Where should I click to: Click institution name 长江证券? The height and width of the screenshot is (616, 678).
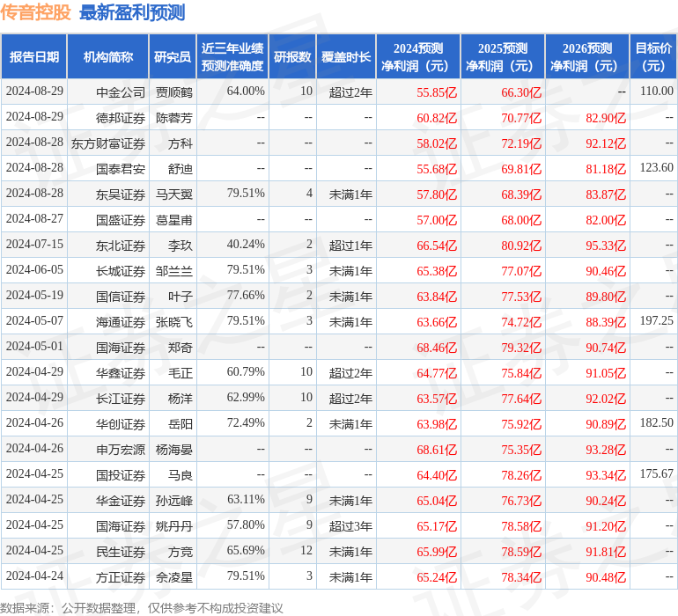coord(121,398)
